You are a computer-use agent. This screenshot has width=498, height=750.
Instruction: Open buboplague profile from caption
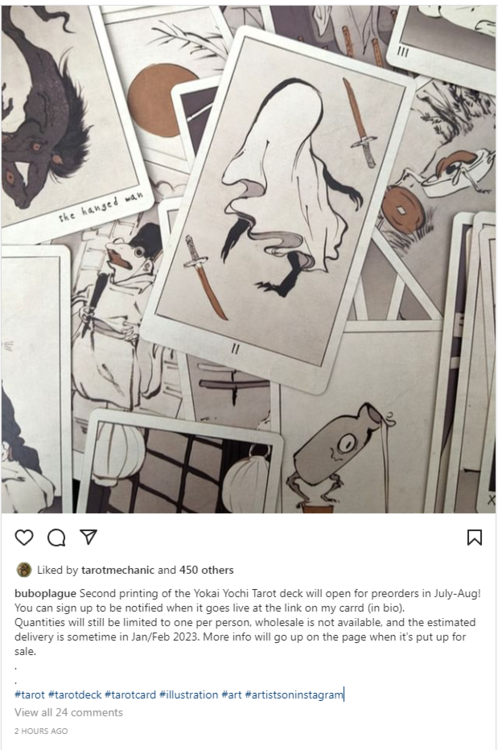(x=45, y=593)
